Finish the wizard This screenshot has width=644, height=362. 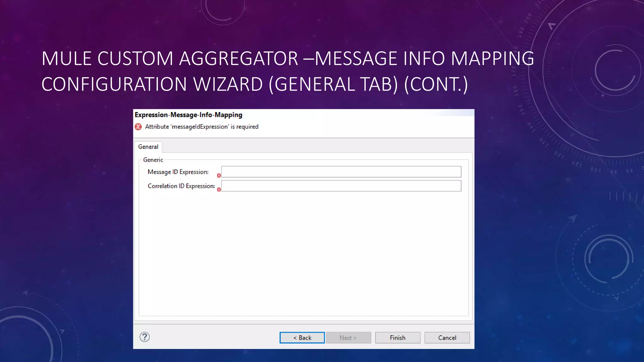pyautogui.click(x=398, y=338)
